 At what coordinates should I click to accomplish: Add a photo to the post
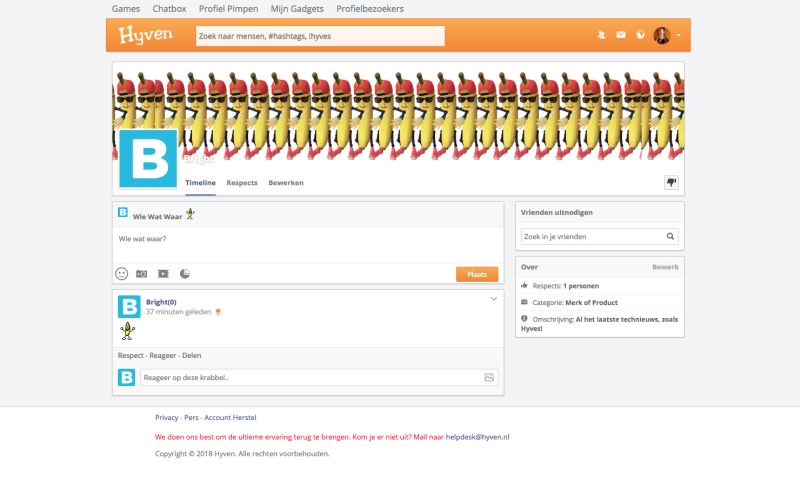(142, 273)
